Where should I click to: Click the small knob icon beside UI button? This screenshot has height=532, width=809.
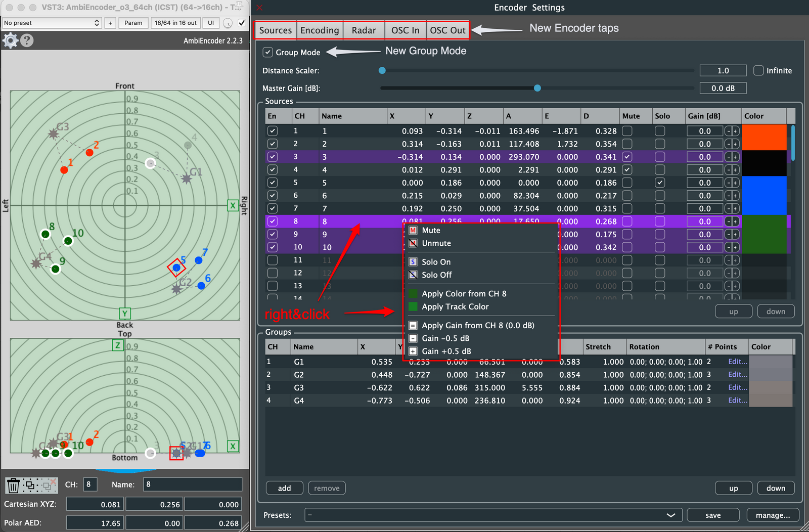tap(228, 23)
